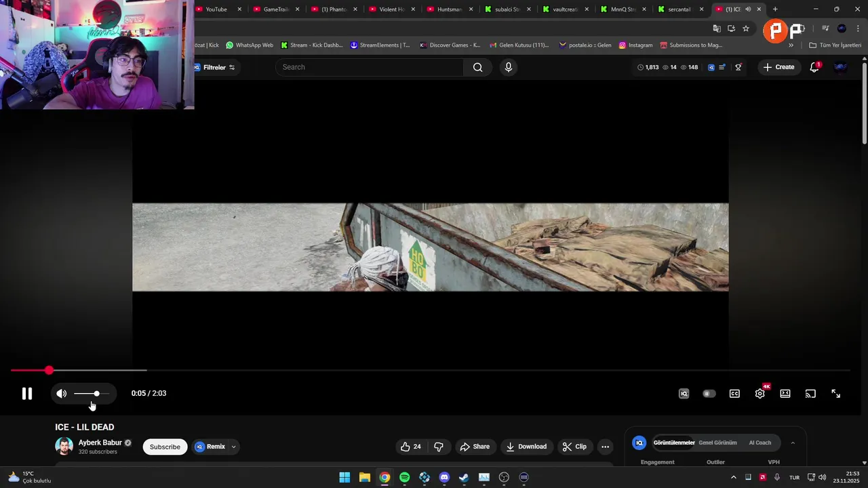Open WhatsApp Web bookmark
Viewport: 868px width, 488px height.
point(250,45)
